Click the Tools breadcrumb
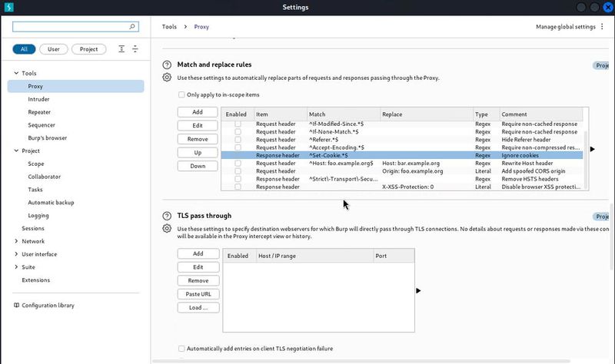 click(169, 27)
